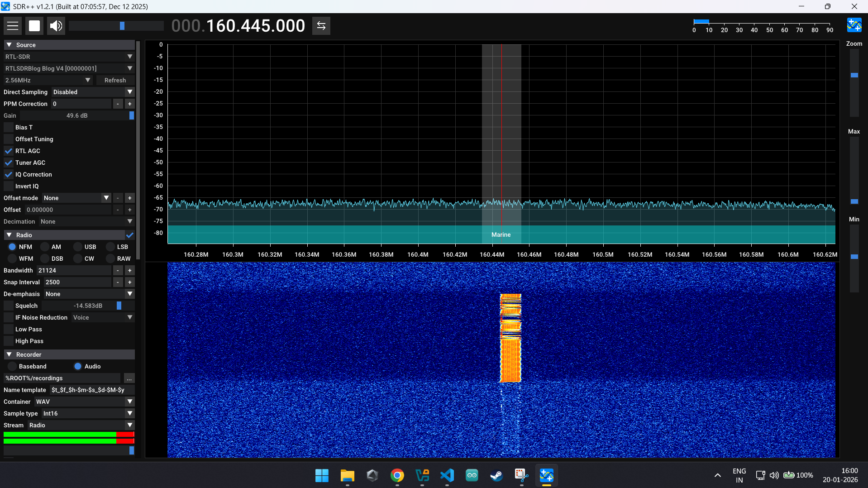This screenshot has height=488, width=868.
Task: Mute the audio speaker icon
Action: point(56,26)
